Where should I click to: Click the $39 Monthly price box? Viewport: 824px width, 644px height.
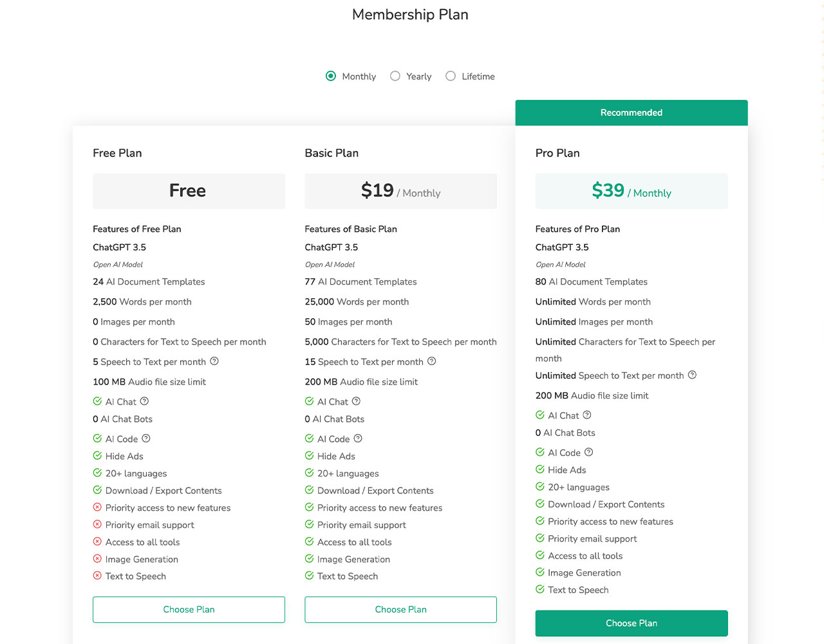(632, 191)
